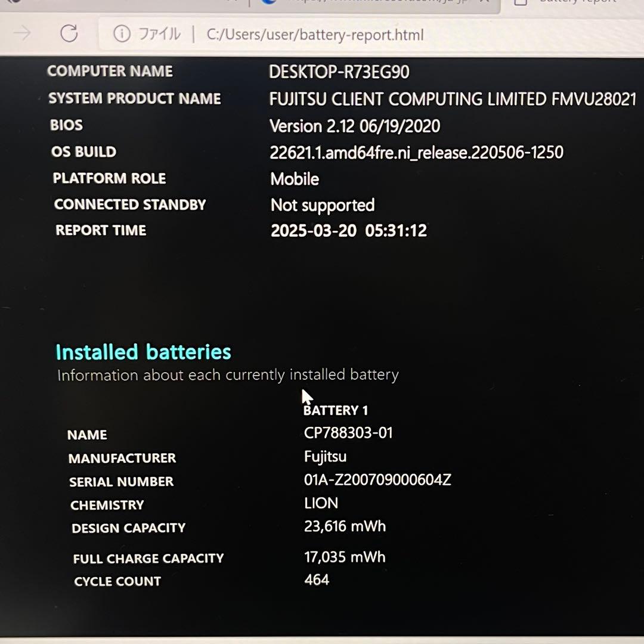Screen dimensions: 644x644
Task: Click the FULL CHARGE CAPACITY row label
Action: [x=148, y=558]
